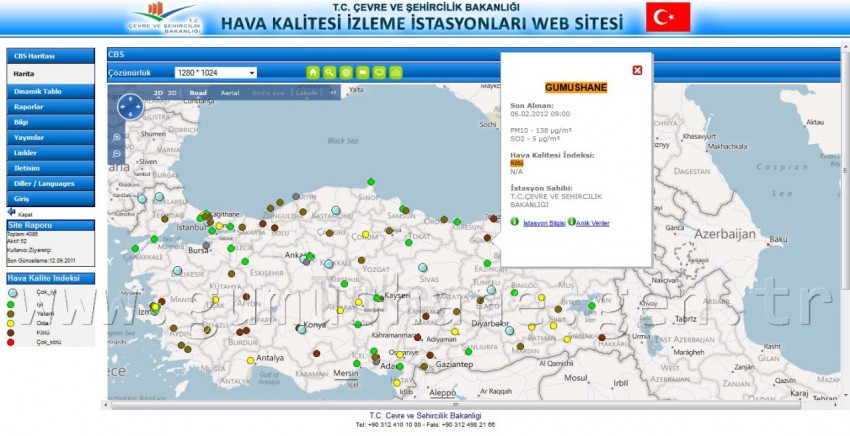
Task: Click the light blue marker at Balıkesir
Action: click(177, 270)
